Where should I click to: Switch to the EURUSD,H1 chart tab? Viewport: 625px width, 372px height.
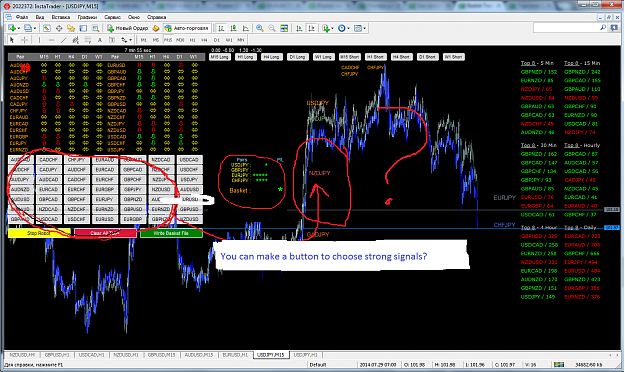pos(235,355)
